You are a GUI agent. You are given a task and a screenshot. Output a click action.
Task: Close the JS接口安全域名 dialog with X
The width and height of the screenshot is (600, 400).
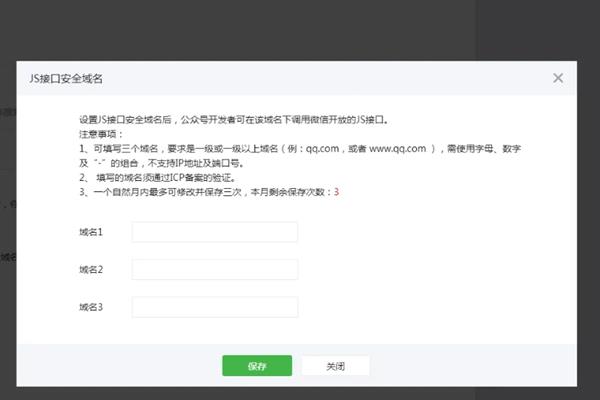pyautogui.click(x=558, y=78)
